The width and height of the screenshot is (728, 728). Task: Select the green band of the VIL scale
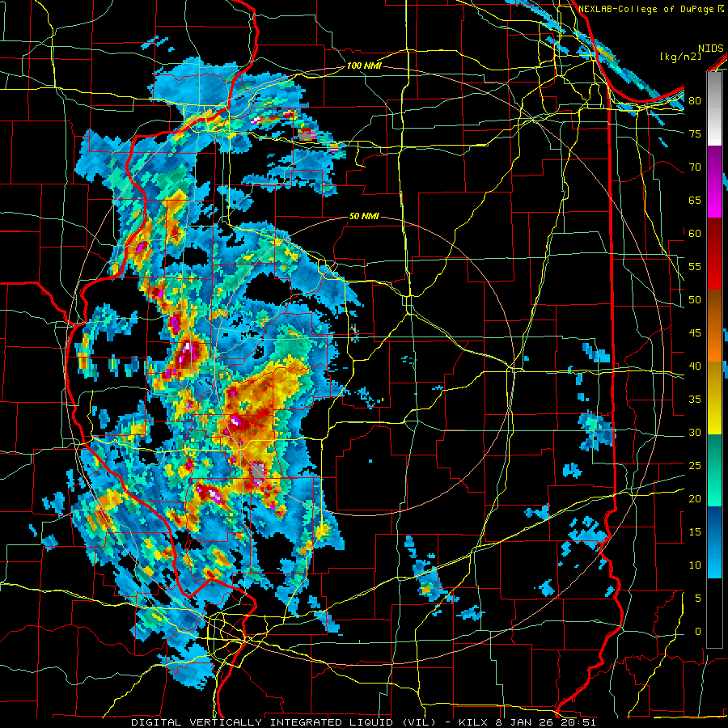click(714, 470)
